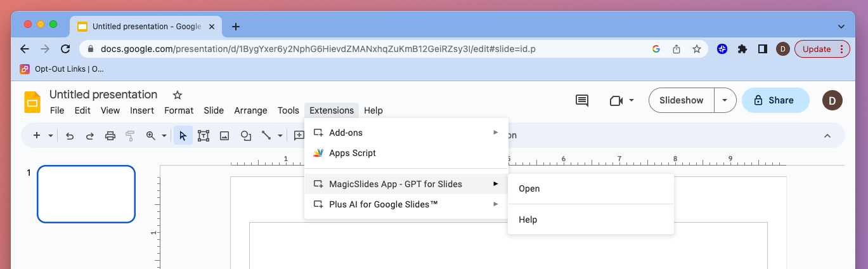Open the File menu
The image size is (868, 269).
point(57,110)
